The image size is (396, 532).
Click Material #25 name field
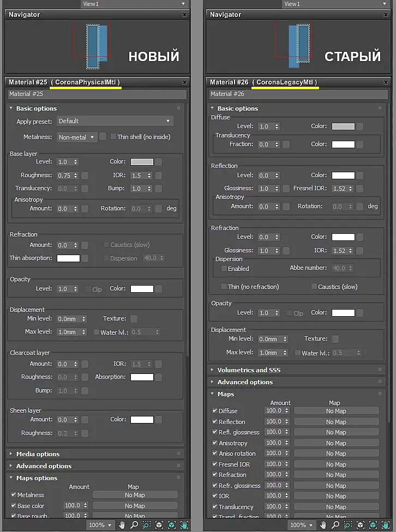tap(97, 94)
